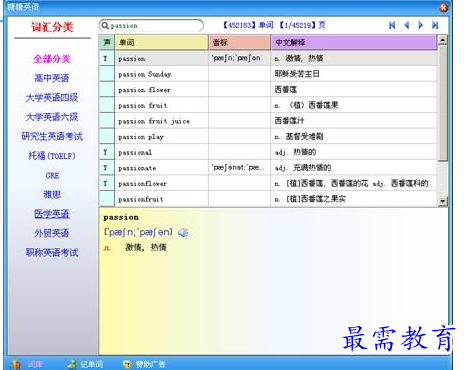Open the 词库 books icon in bottom bar
Viewport: 464px width, 370px height.
point(15,364)
